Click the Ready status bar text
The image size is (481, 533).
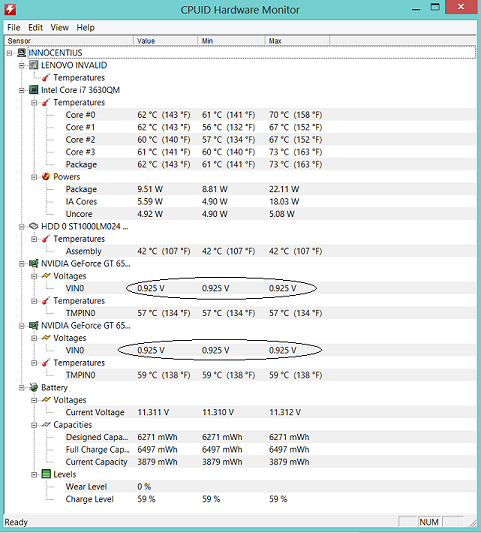coord(16,522)
